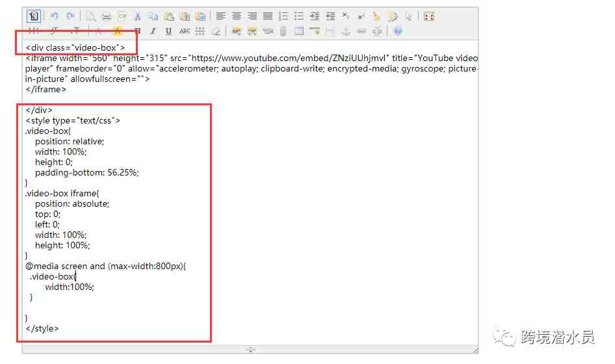Click the 'position: relative;' code line
Image resolution: width=615 pixels, height=364 pixels.
coord(70,142)
